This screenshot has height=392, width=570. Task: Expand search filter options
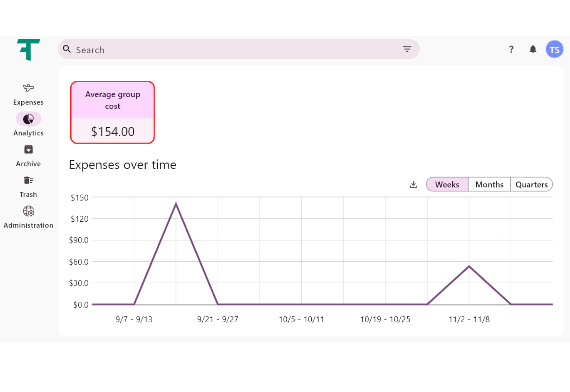[407, 49]
